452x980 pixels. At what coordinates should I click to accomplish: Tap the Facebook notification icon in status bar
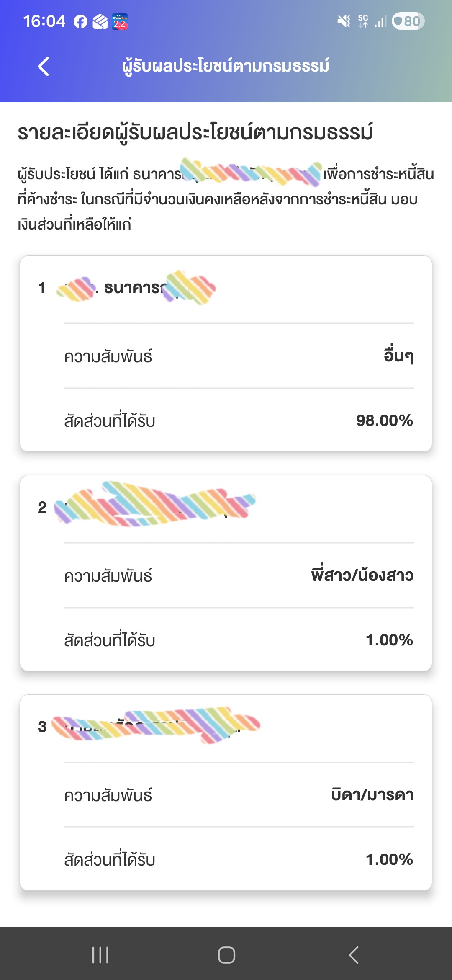(x=80, y=21)
